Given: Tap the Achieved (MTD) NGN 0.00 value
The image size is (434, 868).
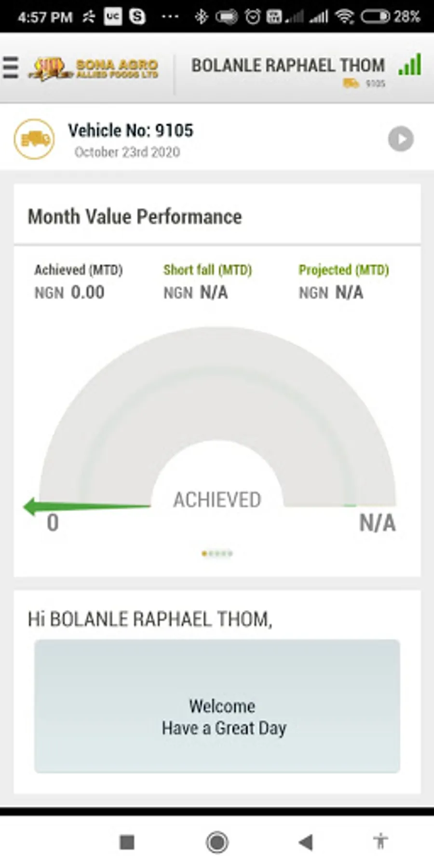Looking at the screenshot, I should coord(87,292).
